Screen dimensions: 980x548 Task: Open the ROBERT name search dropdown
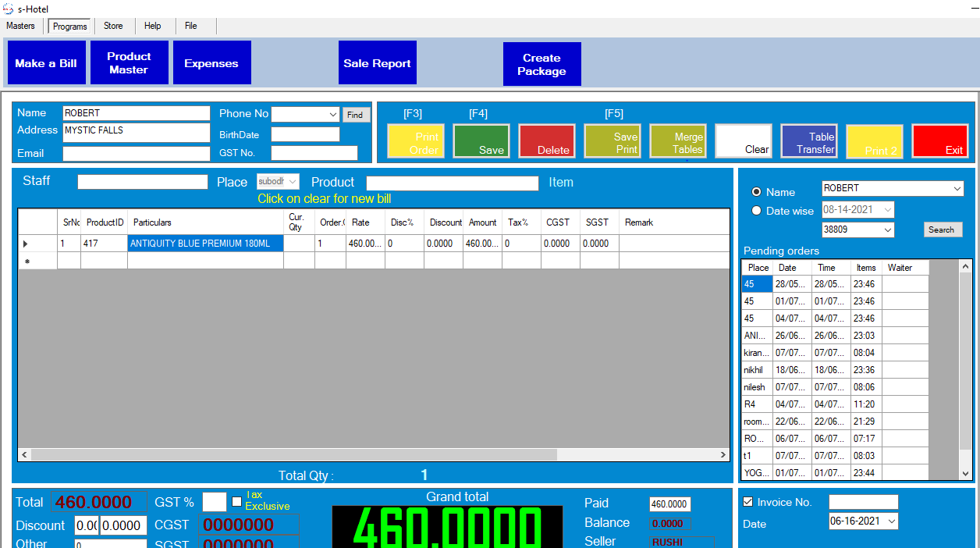pyautogui.click(x=957, y=189)
